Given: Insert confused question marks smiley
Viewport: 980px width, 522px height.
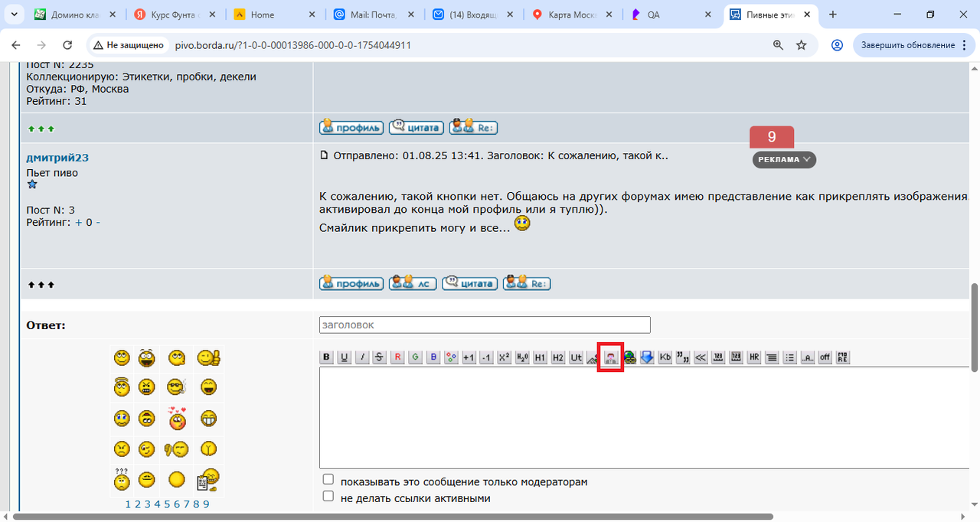Looking at the screenshot, I should (x=122, y=479).
